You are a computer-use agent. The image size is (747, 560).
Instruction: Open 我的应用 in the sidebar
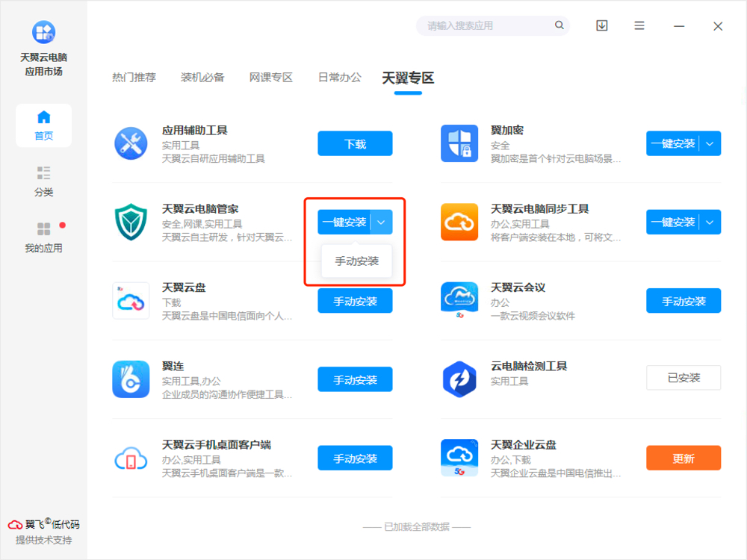tap(43, 237)
